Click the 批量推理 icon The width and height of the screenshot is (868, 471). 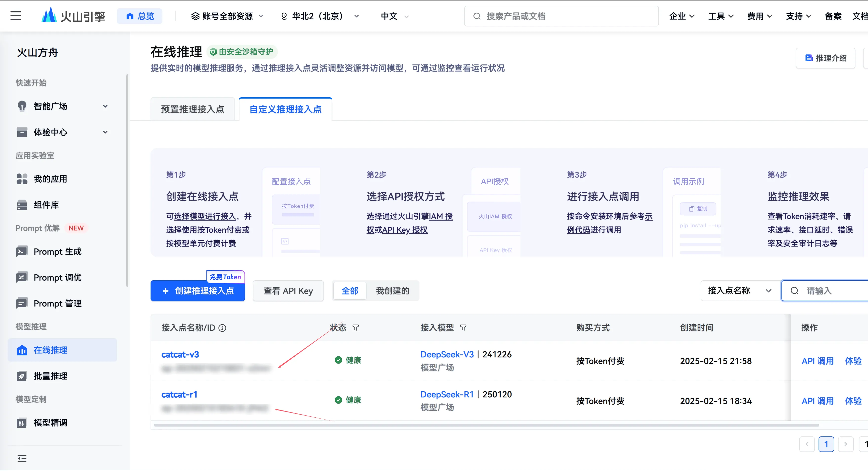[22, 376]
